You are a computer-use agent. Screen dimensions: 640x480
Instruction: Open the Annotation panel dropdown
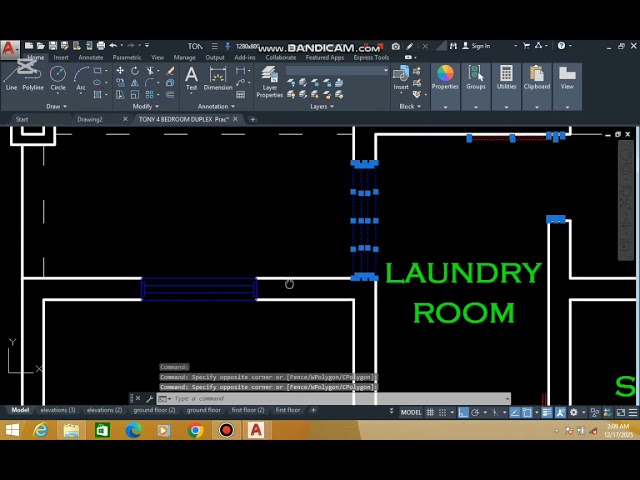pos(215,106)
